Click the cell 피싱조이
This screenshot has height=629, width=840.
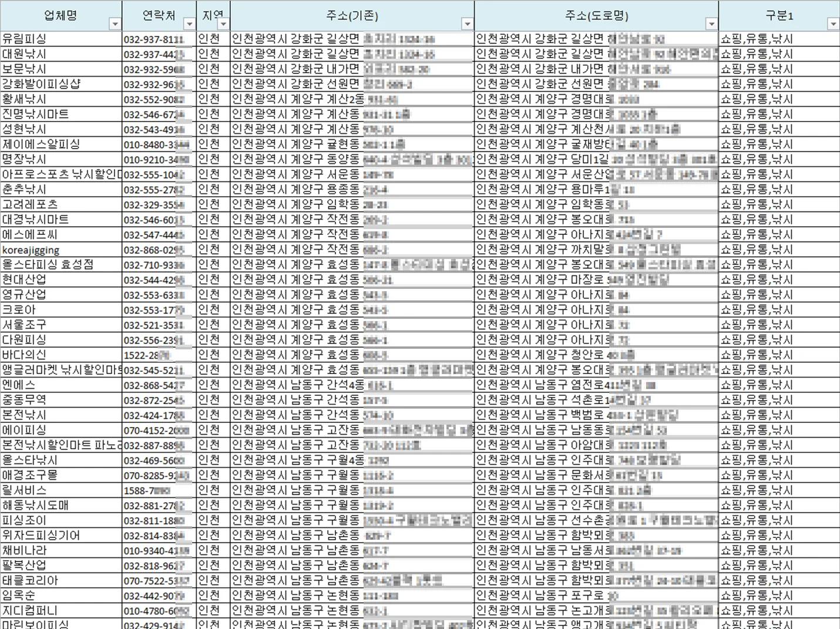pos(61,520)
